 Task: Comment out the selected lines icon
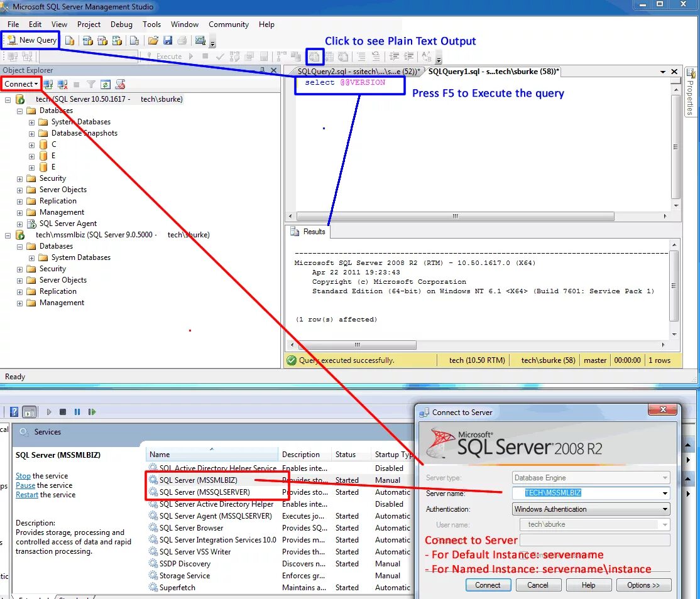click(x=361, y=57)
